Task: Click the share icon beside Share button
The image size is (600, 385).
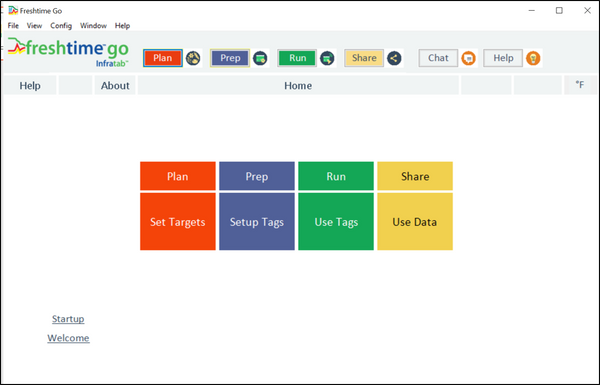Action: point(394,58)
